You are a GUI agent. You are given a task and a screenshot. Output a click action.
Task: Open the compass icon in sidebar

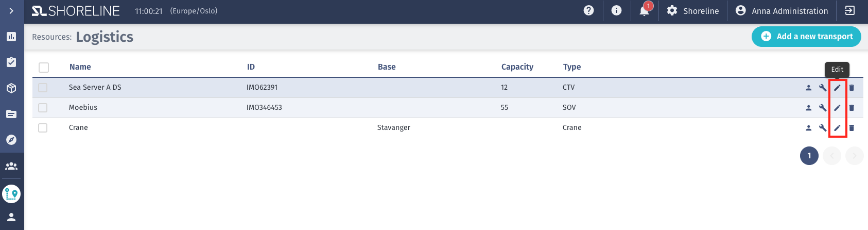pyautogui.click(x=11, y=140)
